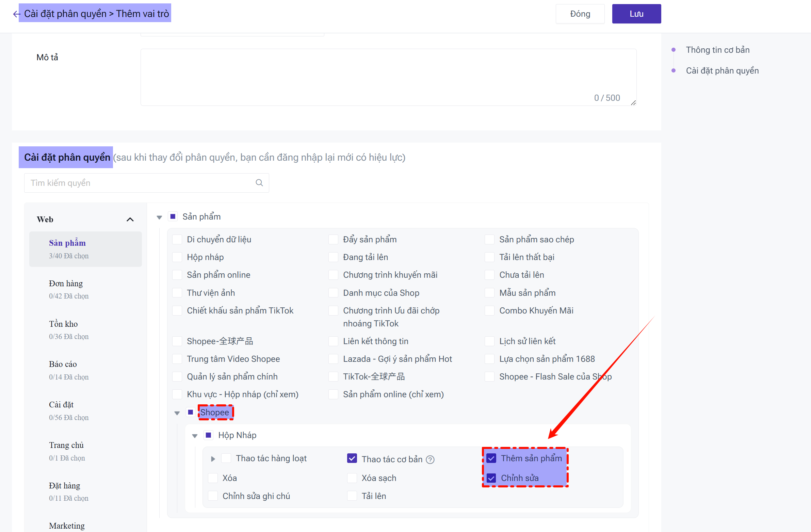This screenshot has width=811, height=532.
Task: Collapse the Shopee tree node arrow
Action: coord(177,413)
